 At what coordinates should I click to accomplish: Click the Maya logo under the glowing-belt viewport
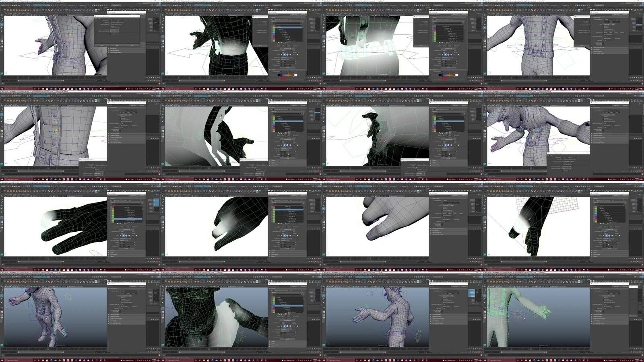pyautogui.click(x=324, y=74)
